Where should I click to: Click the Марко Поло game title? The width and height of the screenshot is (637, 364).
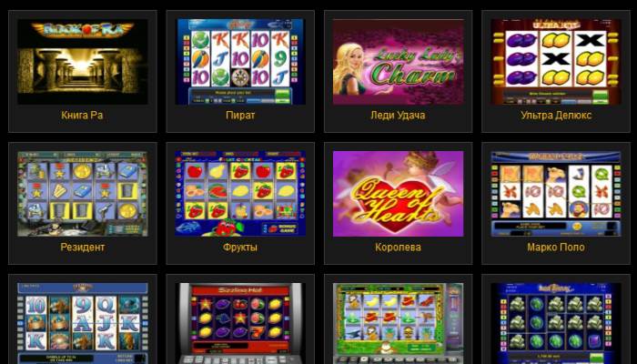(x=556, y=247)
